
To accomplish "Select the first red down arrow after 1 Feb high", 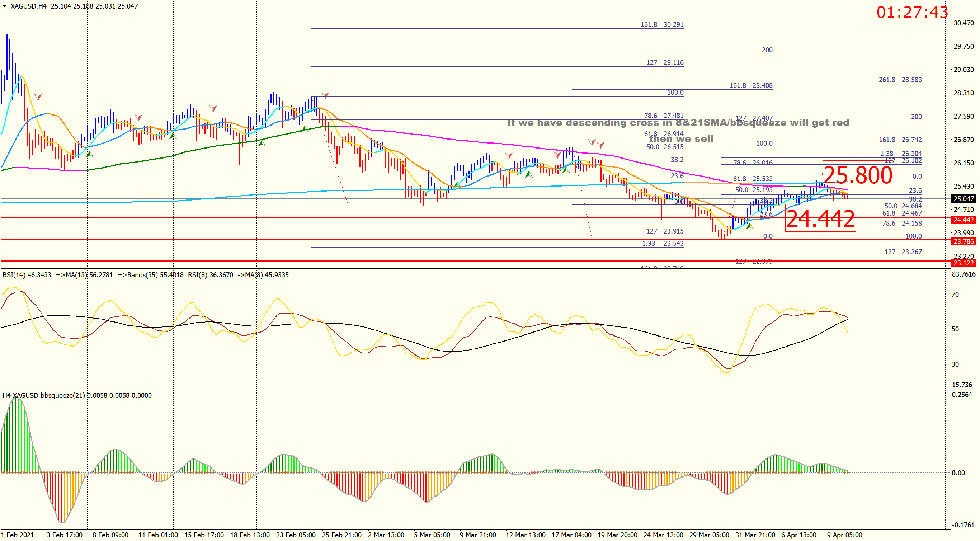I will click(x=38, y=97).
